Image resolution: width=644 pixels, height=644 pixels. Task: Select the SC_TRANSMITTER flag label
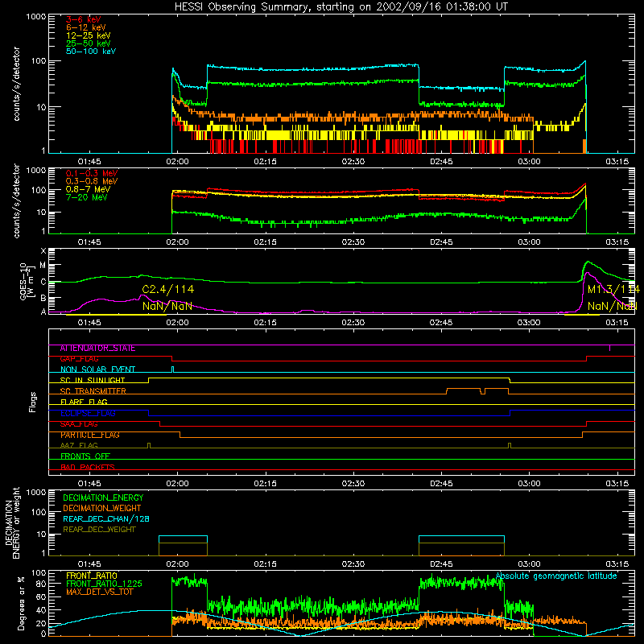pos(93,391)
